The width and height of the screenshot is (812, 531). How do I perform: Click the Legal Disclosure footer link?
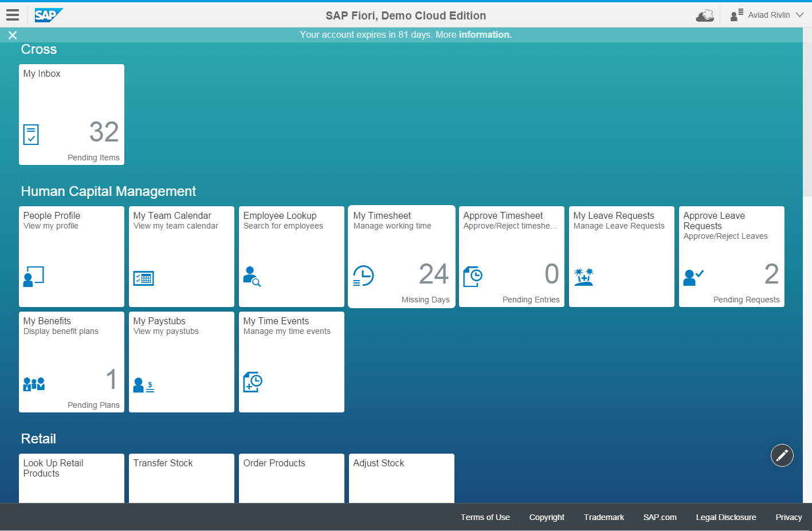pyautogui.click(x=725, y=517)
